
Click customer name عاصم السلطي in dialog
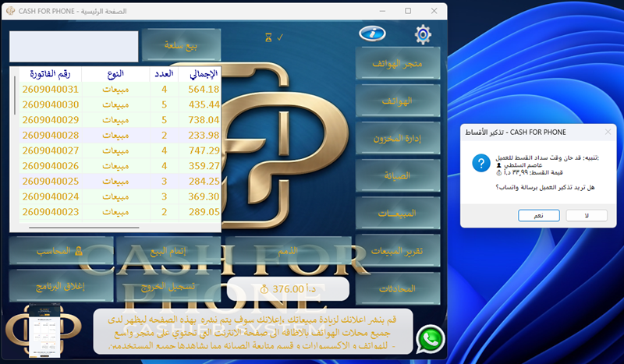(x=523, y=164)
